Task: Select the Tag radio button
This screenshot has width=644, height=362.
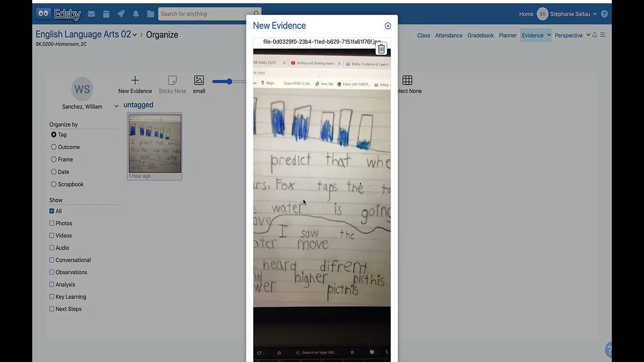Action: (54, 135)
